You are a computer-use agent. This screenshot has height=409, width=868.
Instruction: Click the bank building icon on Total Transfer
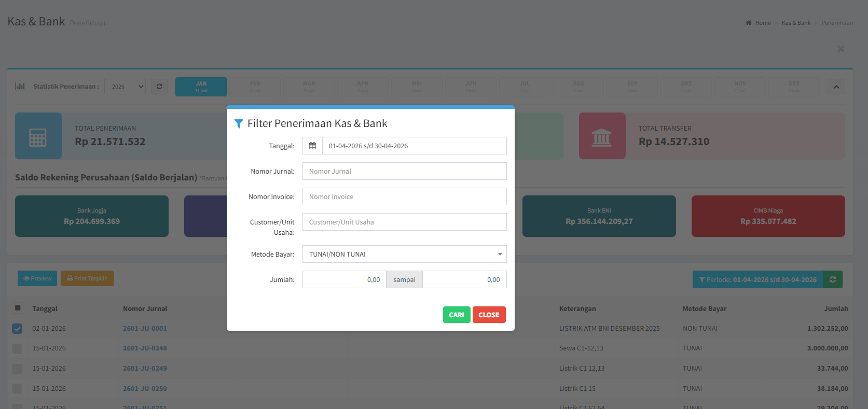[x=602, y=137]
